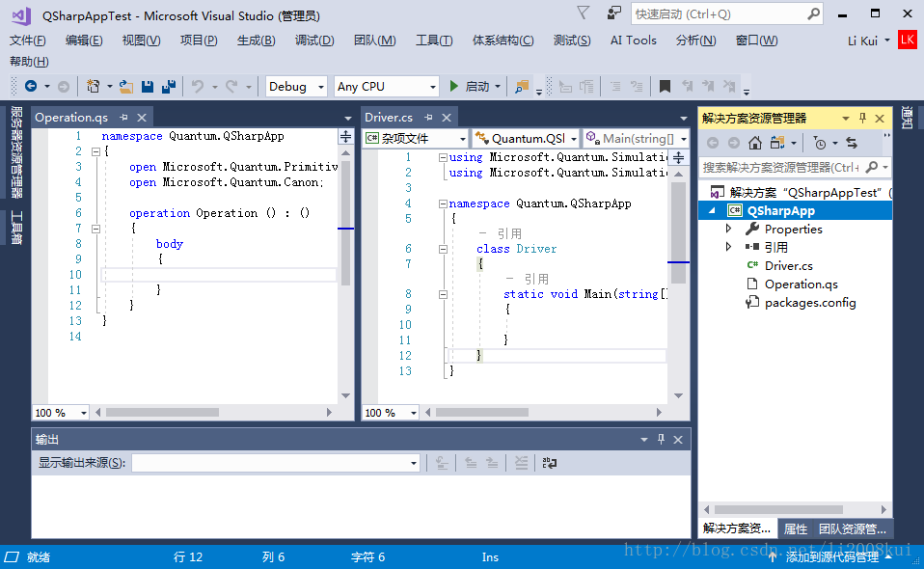Click the save all toolbar icon
This screenshot has width=924, height=569.
click(x=169, y=87)
